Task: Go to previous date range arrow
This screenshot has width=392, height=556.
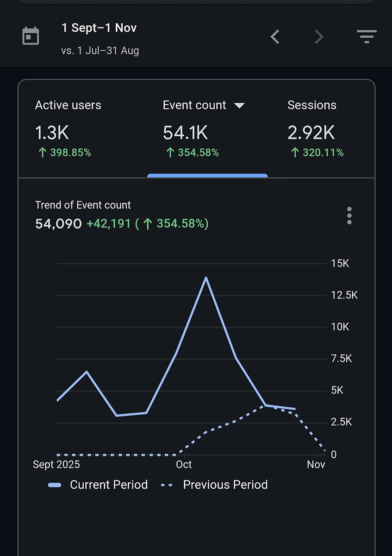Action: [x=275, y=37]
